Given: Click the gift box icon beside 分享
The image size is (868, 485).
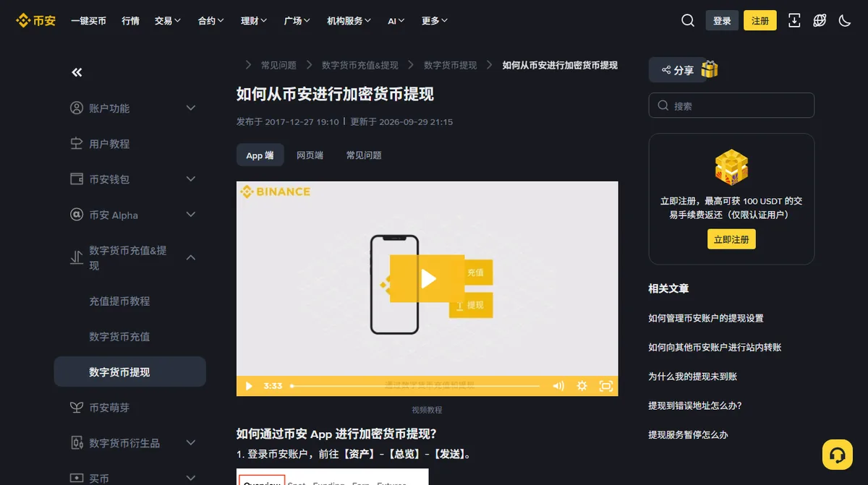Looking at the screenshot, I should click(x=710, y=69).
